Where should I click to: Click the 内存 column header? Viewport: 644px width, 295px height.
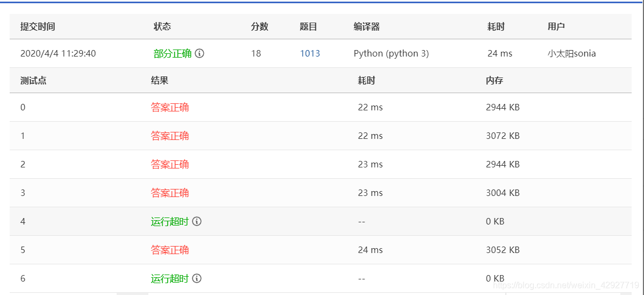pyautogui.click(x=494, y=81)
